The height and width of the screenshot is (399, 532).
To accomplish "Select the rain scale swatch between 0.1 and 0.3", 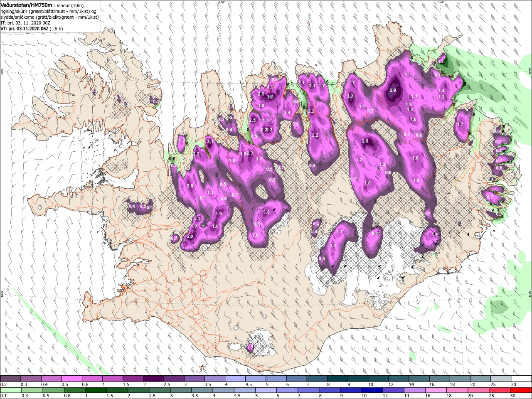I will click(x=10, y=390).
